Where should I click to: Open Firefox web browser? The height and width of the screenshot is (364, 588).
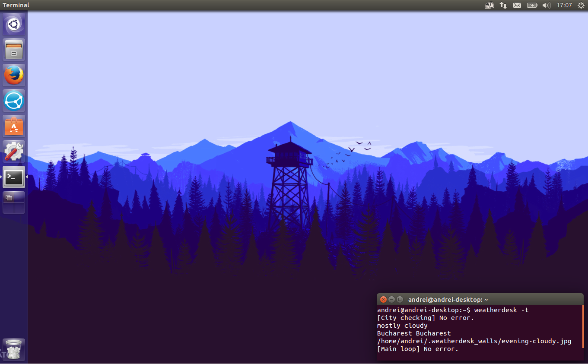[x=14, y=75]
